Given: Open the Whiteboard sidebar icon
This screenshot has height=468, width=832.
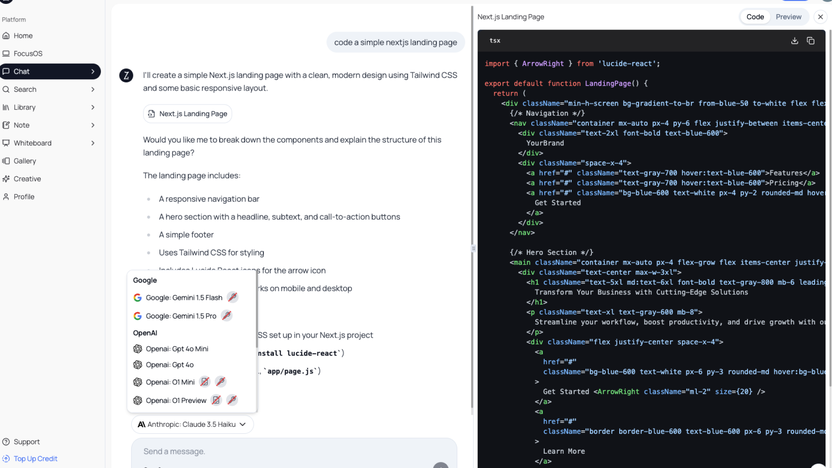Looking at the screenshot, I should [x=7, y=143].
